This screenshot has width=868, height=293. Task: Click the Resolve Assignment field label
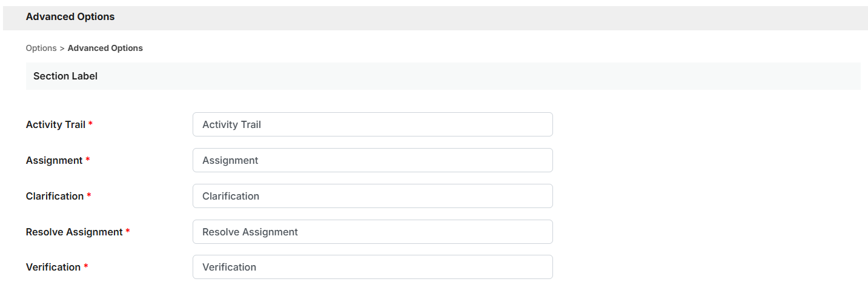75,232
